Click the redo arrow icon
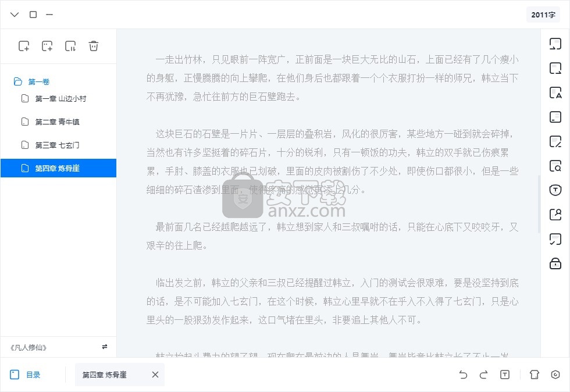This screenshot has width=570, height=392. pos(483,375)
